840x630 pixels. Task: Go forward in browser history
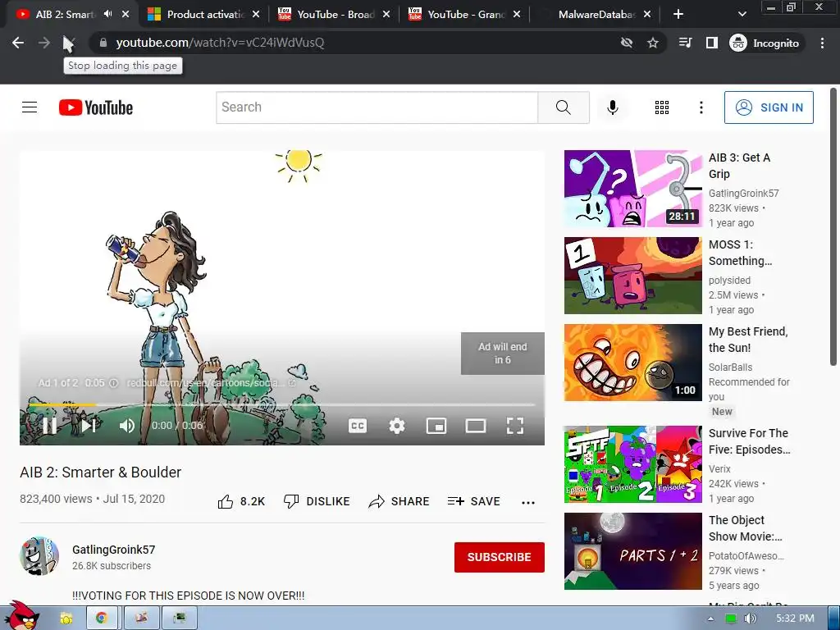click(44, 43)
